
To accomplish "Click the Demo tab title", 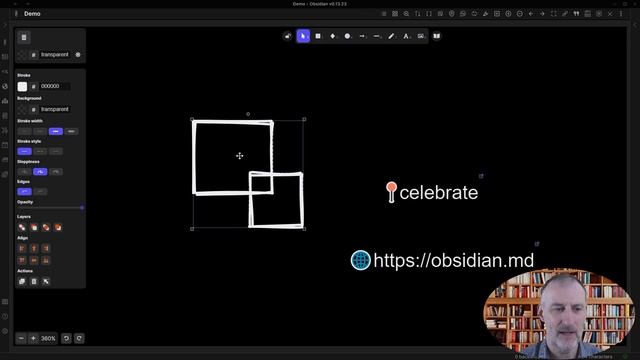I will click(x=32, y=13).
